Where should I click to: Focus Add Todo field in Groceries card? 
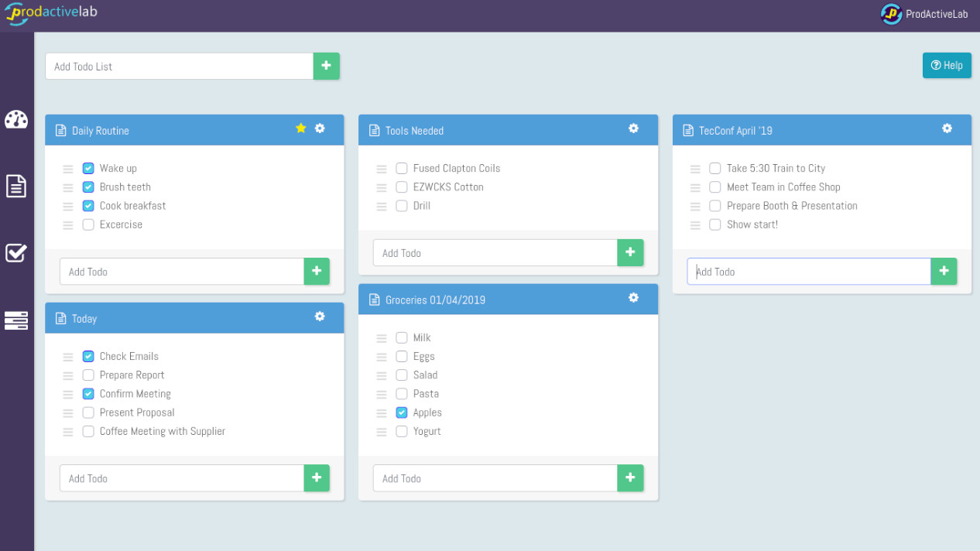click(x=495, y=478)
